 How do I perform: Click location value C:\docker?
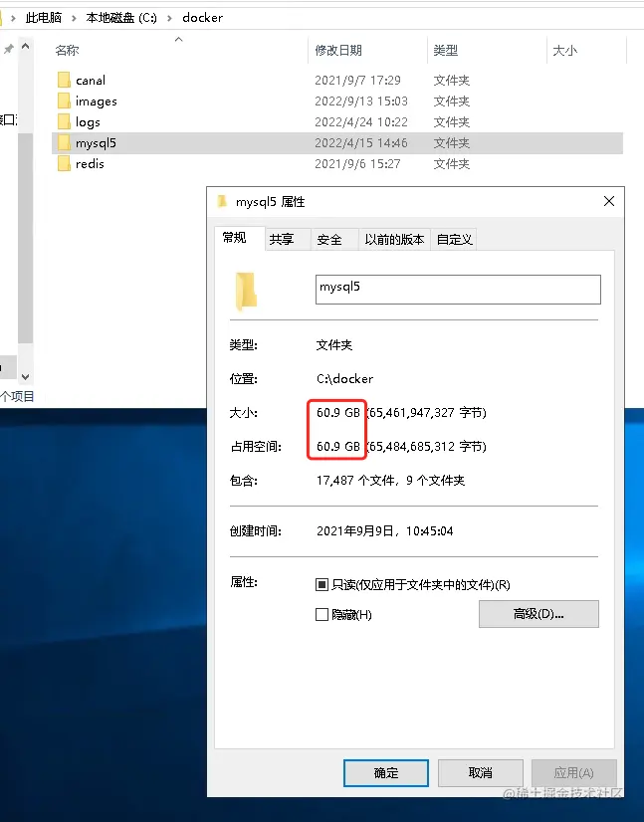pos(345,378)
